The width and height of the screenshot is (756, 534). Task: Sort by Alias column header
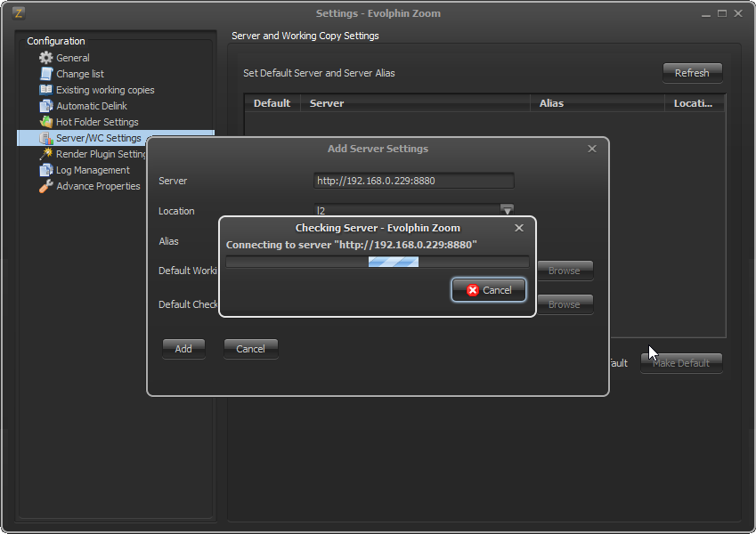(x=597, y=103)
